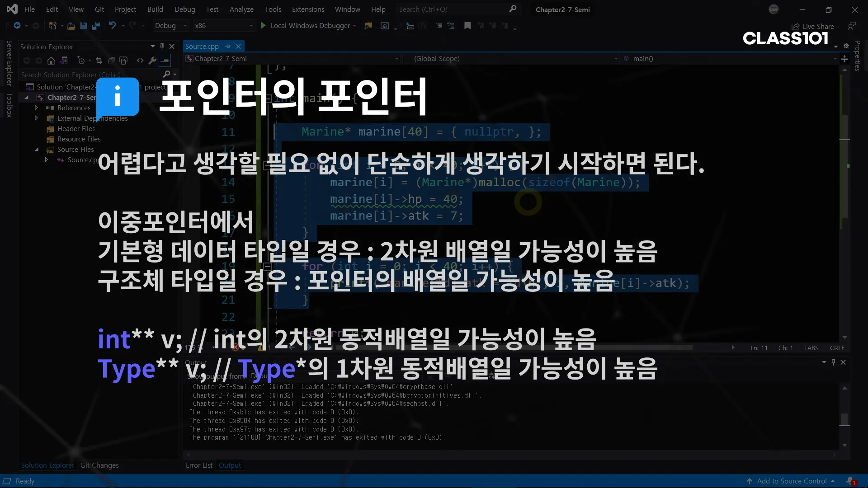868x488 pixels.
Task: Click the Output panel vertical scrollbar thumb
Action: point(844,419)
